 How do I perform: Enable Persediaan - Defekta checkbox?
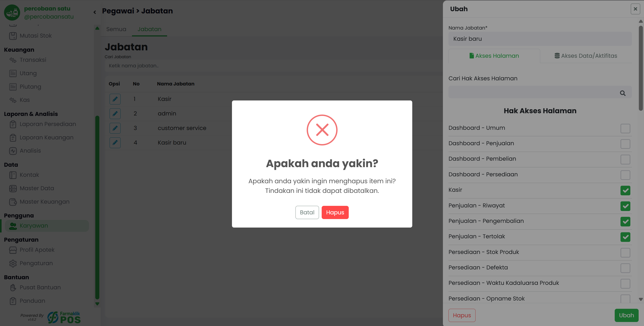(x=625, y=268)
